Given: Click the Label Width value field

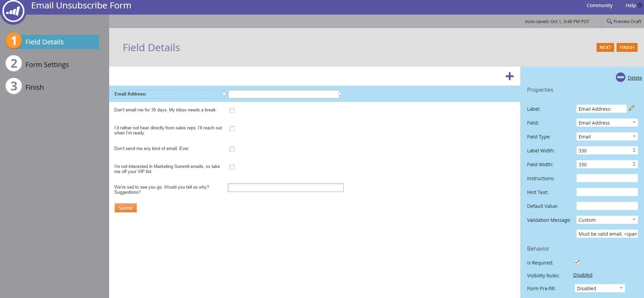Looking at the screenshot, I should 604,150.
